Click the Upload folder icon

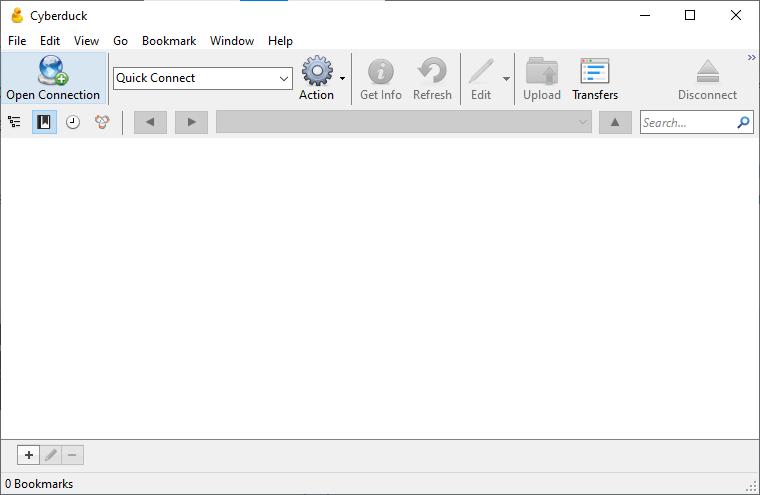(541, 72)
